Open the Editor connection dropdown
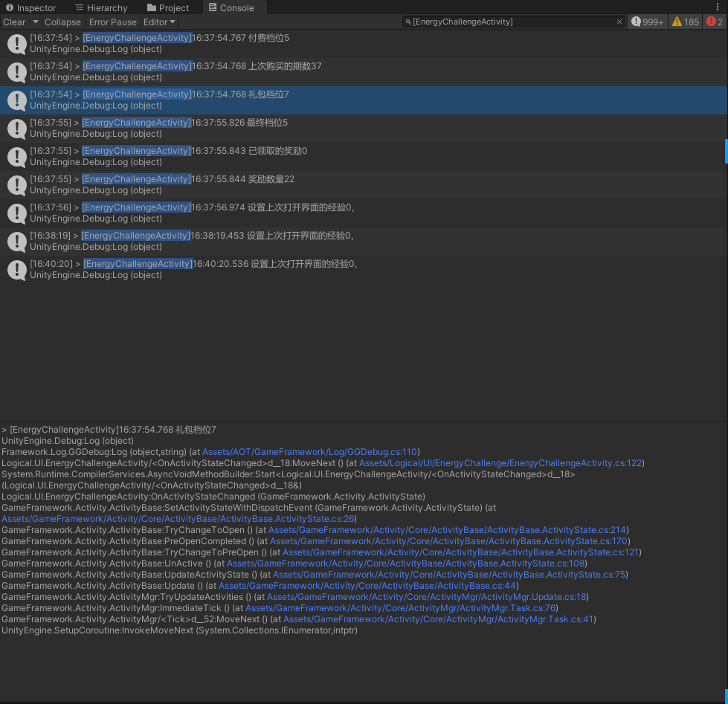The height and width of the screenshot is (704, 728). click(x=159, y=22)
